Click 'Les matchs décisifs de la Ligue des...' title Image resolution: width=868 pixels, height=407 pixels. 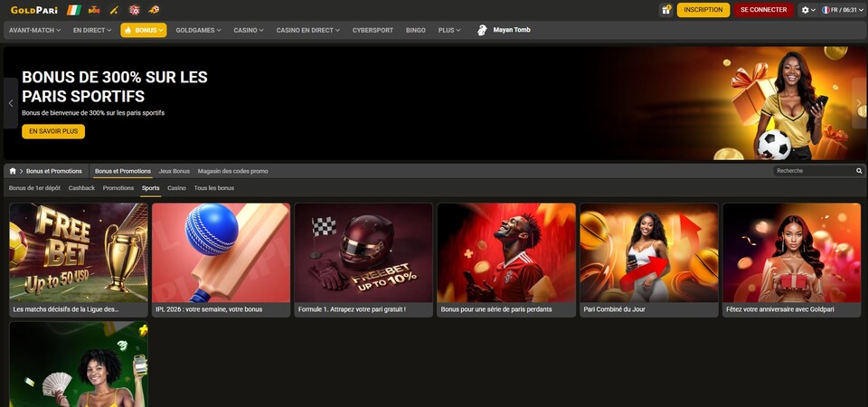pyautogui.click(x=66, y=309)
